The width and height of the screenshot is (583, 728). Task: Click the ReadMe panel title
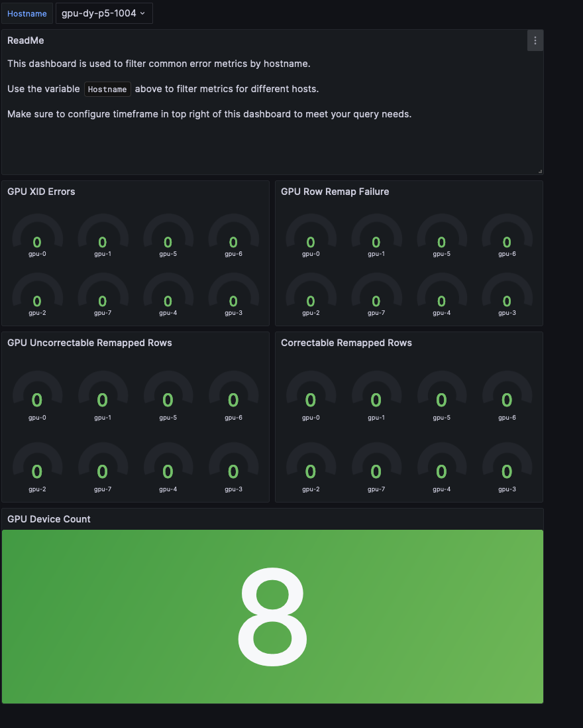coord(26,40)
